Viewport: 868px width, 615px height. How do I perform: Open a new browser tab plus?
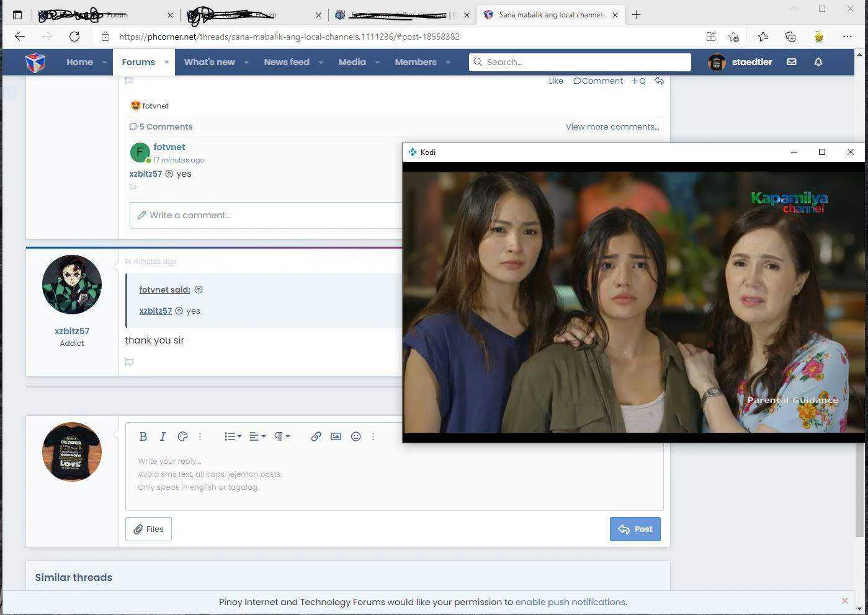pos(636,15)
